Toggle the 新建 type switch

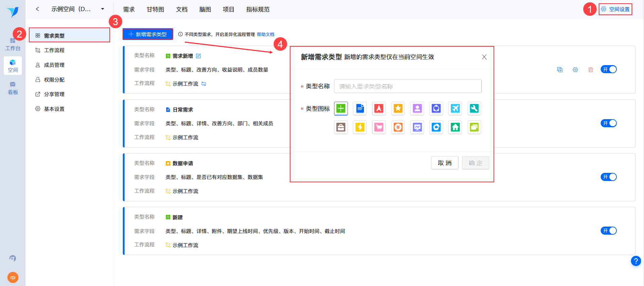tap(608, 231)
